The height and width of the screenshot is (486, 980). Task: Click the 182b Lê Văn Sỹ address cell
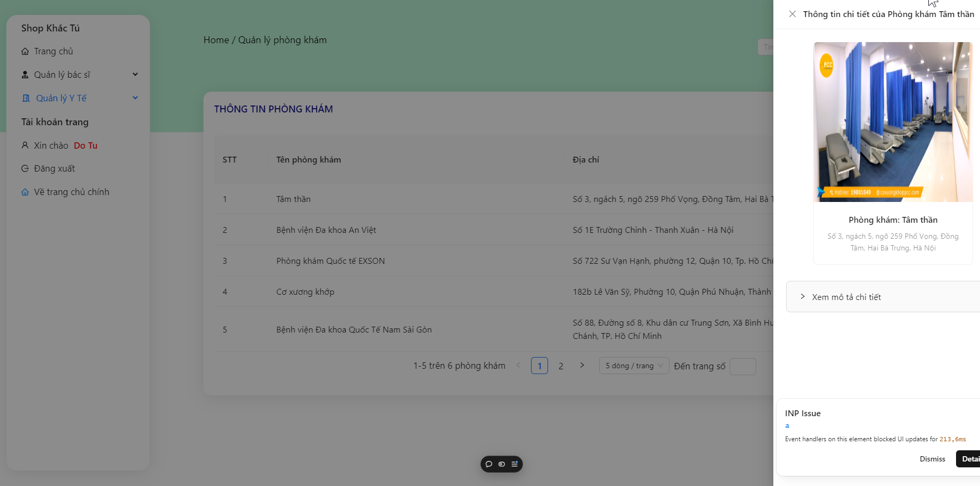click(672, 291)
